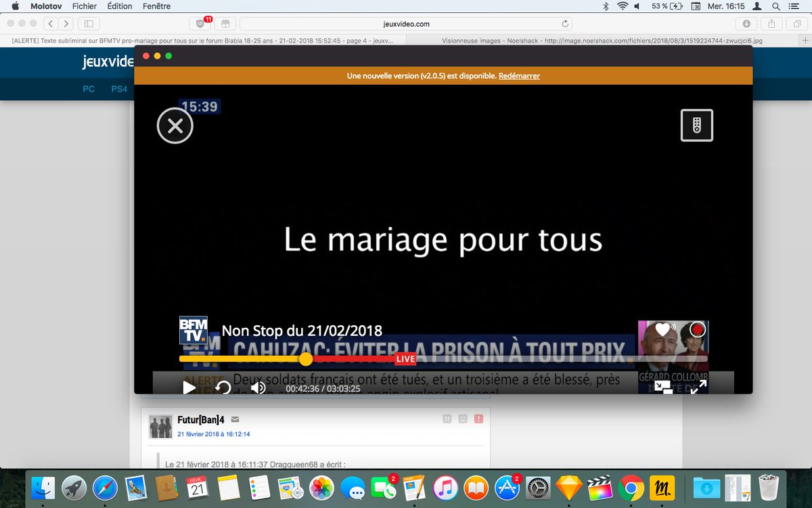Open the Édition menu
The width and height of the screenshot is (812, 508).
[x=120, y=6]
